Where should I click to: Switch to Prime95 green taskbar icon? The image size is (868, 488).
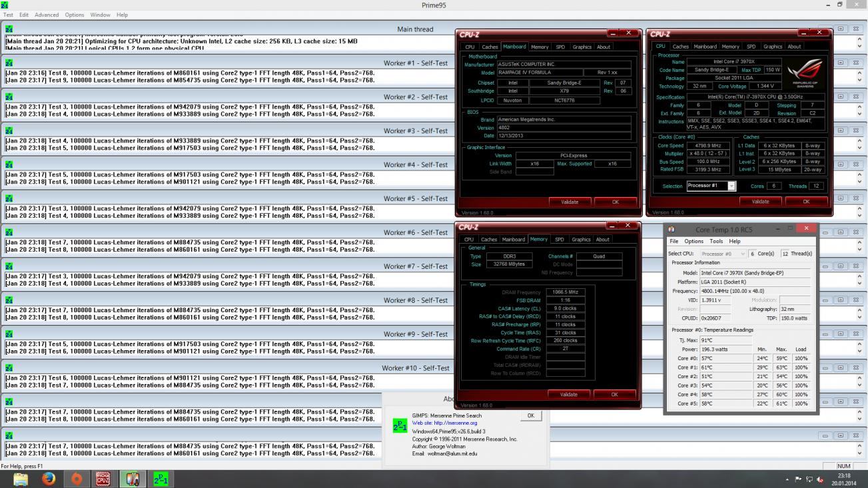(161, 479)
